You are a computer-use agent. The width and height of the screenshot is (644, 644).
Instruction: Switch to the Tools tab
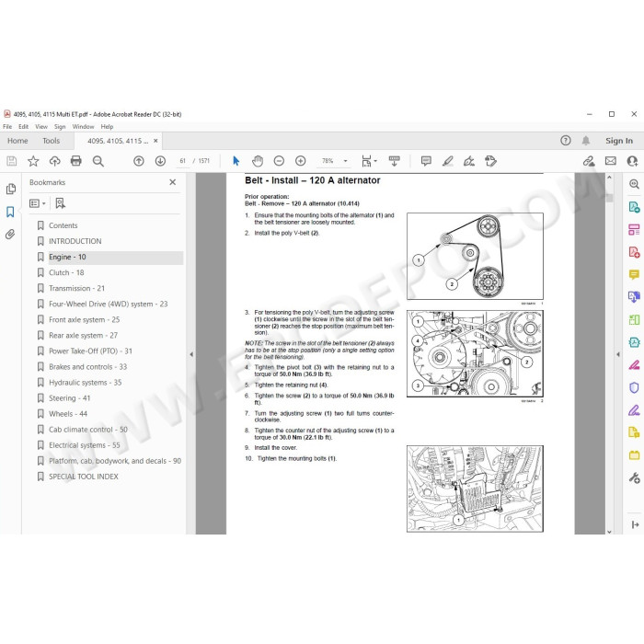pyautogui.click(x=51, y=141)
